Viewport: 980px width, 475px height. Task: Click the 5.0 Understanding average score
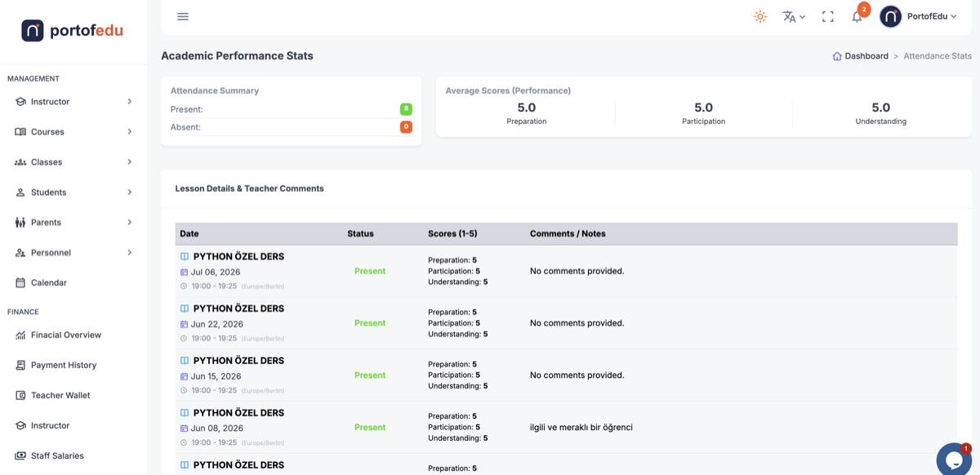pyautogui.click(x=880, y=108)
